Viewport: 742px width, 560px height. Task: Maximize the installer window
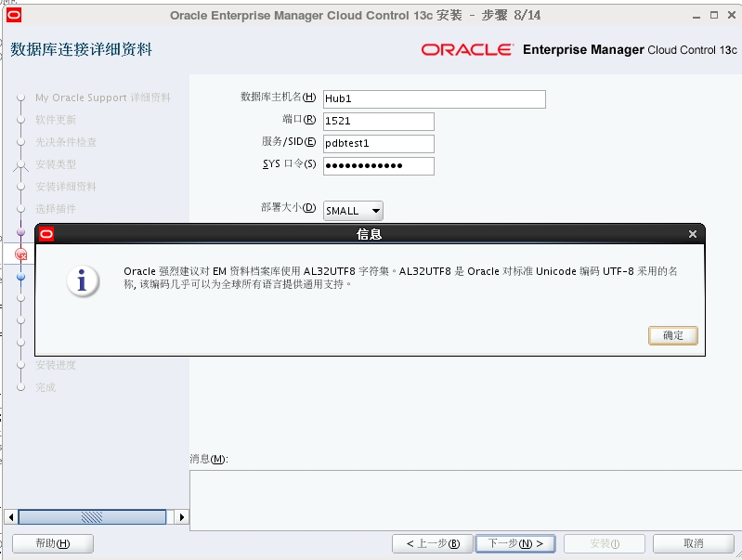(714, 15)
